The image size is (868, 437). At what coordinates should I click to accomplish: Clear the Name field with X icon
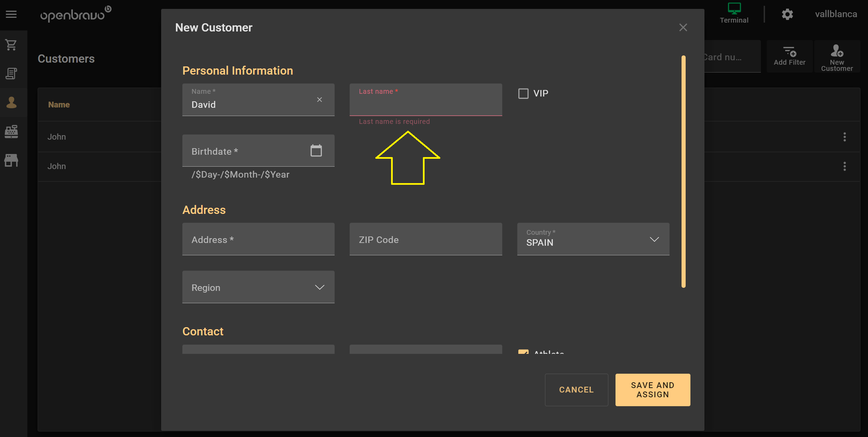point(319,100)
